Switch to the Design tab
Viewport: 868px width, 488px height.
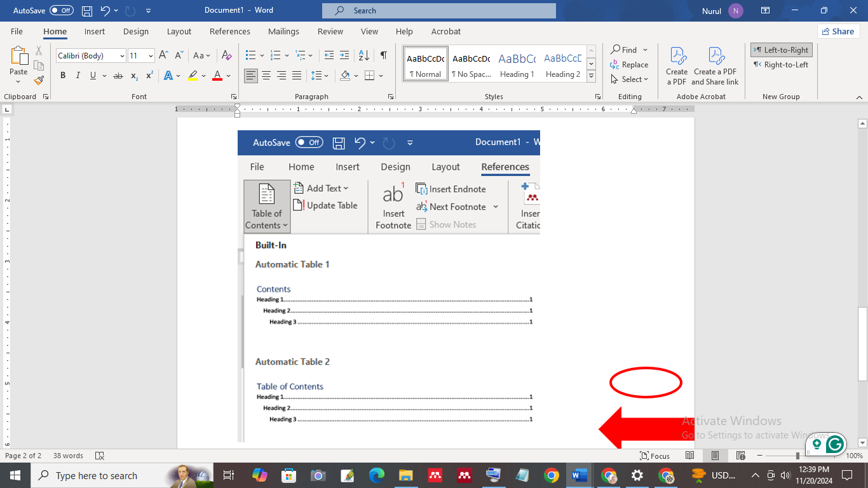tap(136, 31)
